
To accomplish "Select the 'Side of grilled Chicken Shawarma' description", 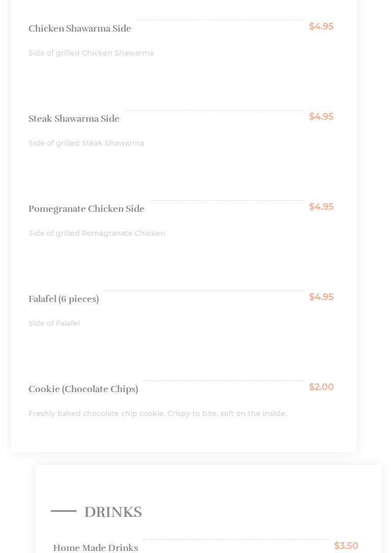I will point(91,53).
